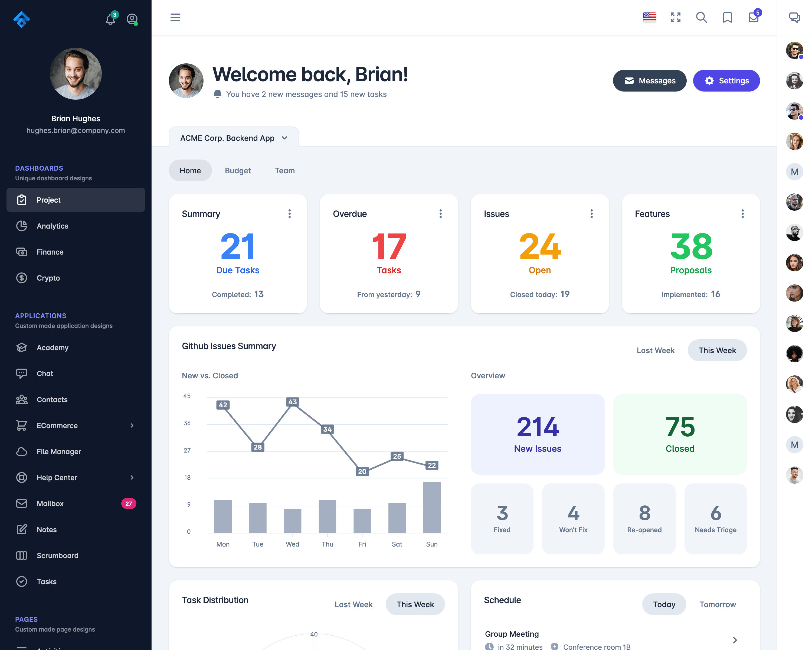Switch to the Budget tab

pyautogui.click(x=237, y=170)
